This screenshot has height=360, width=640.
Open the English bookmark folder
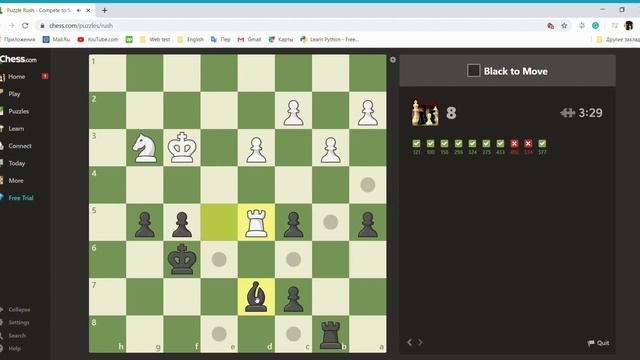tap(191, 40)
